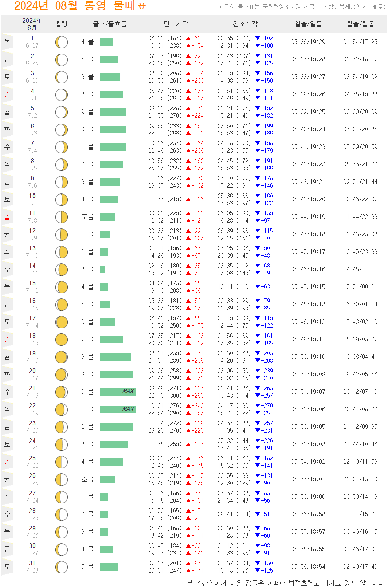The width and height of the screenshot is (387, 588).
Task: Click the 월령 column header
Action: [61, 24]
